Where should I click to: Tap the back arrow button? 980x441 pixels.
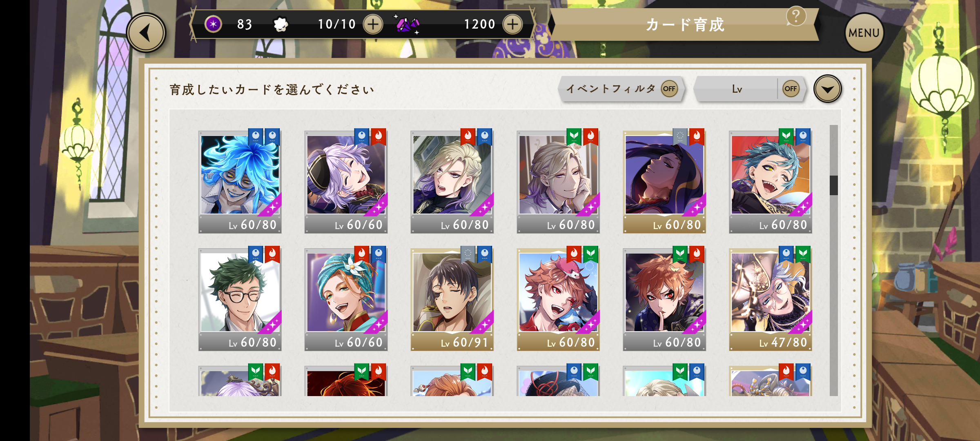146,33
